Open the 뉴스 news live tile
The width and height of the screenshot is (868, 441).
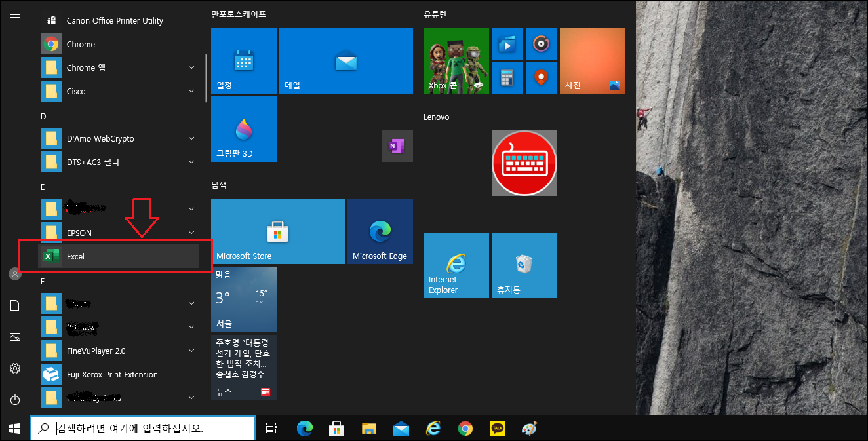(244, 368)
